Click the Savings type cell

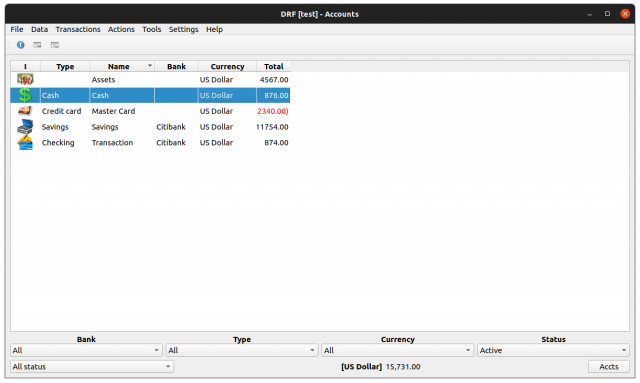tap(55, 127)
